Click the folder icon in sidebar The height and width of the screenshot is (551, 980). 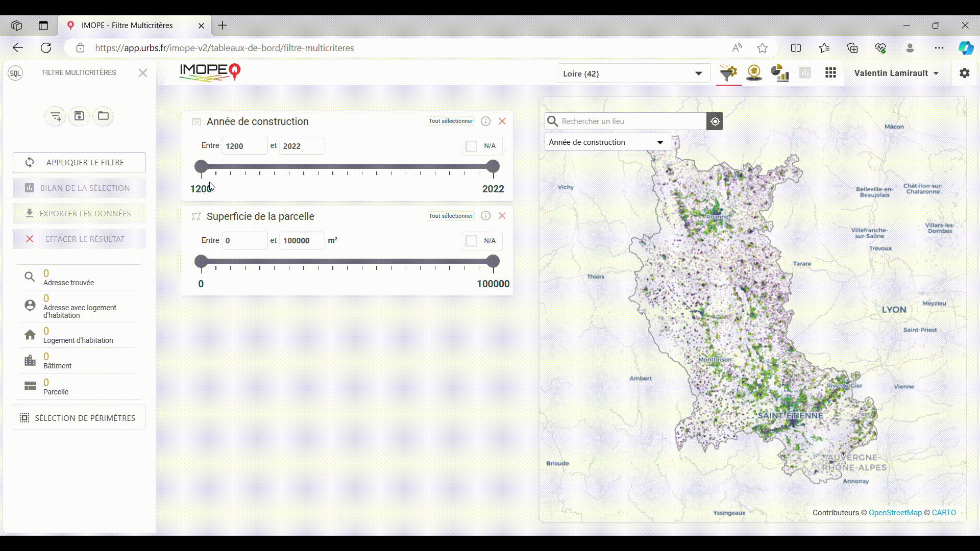pos(103,116)
